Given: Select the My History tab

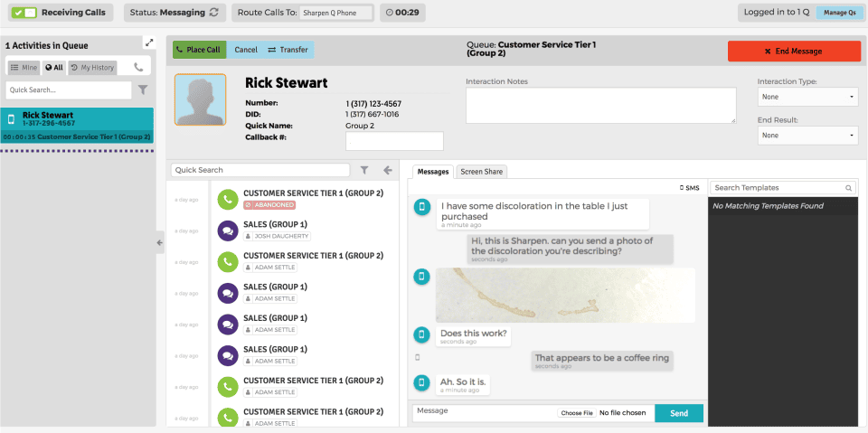Looking at the screenshot, I should (x=92, y=68).
